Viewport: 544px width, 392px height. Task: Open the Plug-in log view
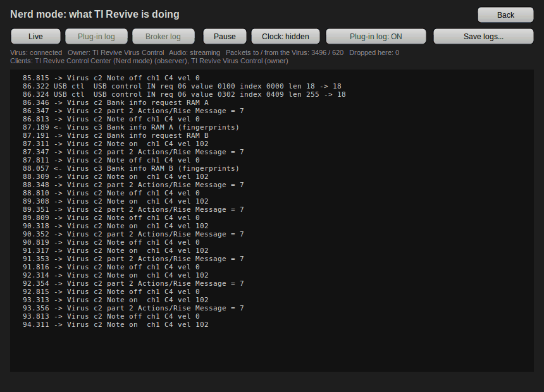96,37
